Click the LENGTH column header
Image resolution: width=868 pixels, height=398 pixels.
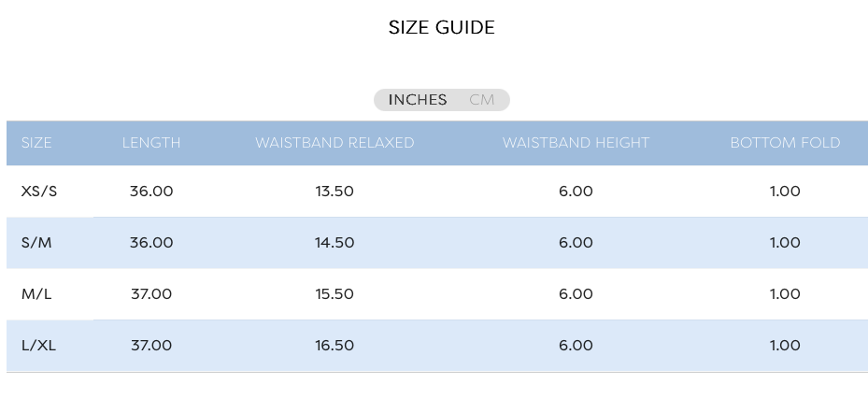coord(151,143)
